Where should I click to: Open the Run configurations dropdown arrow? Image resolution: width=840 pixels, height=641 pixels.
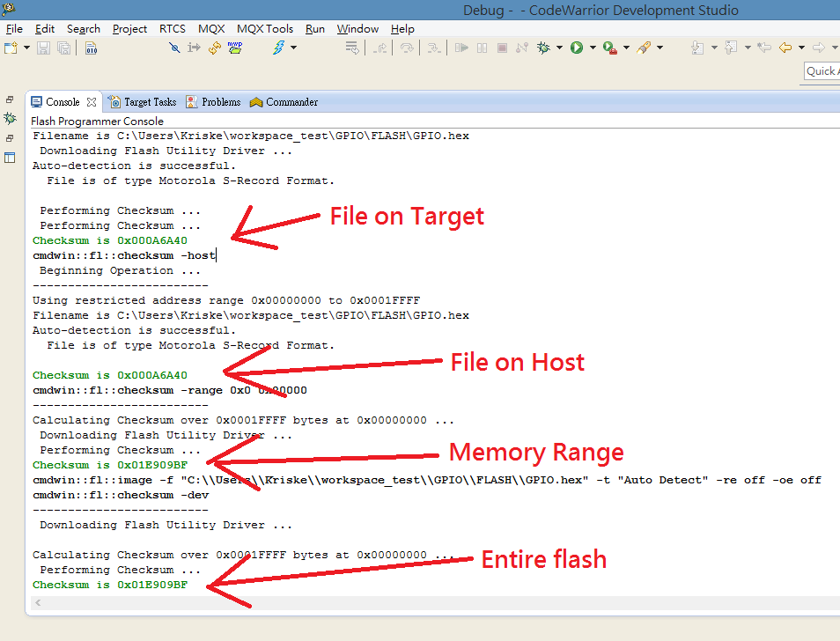[593, 48]
